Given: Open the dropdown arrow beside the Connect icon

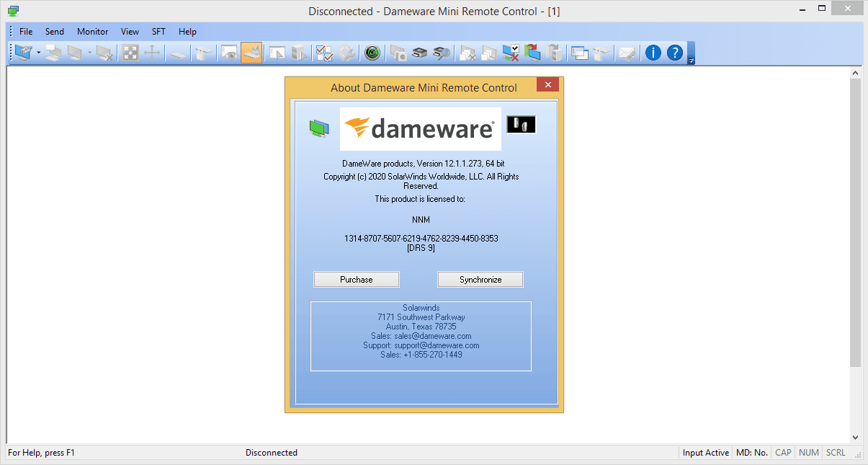Looking at the screenshot, I should 38,53.
